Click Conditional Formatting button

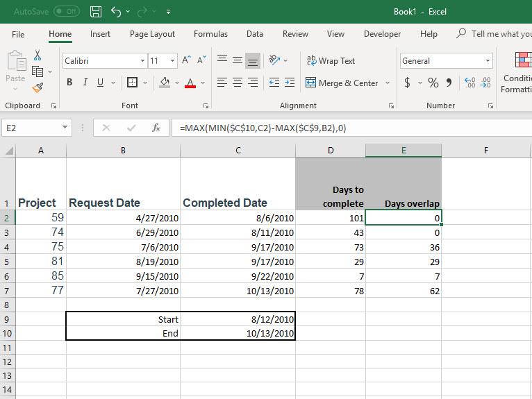point(517,73)
